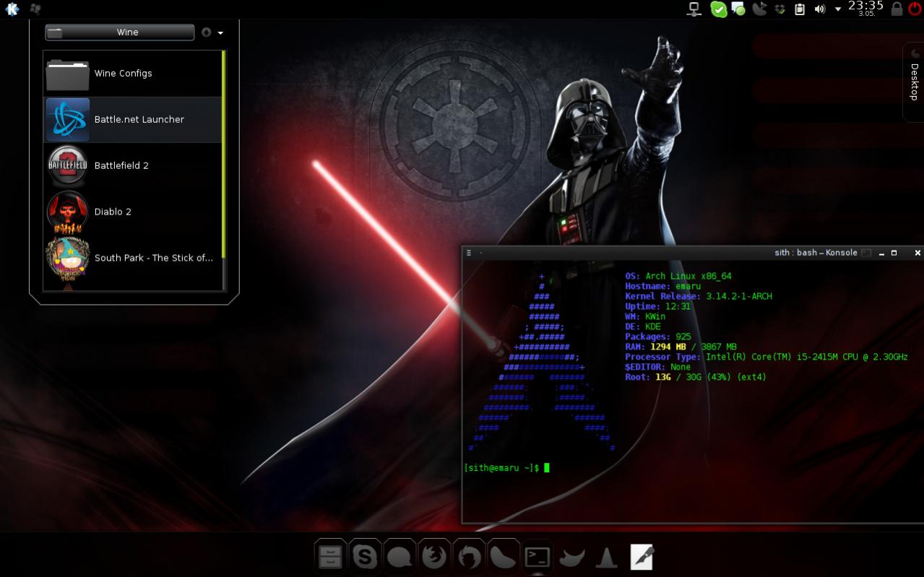Open the Dropbox tray icon
The height and width of the screenshot is (577, 924).
coord(780,9)
